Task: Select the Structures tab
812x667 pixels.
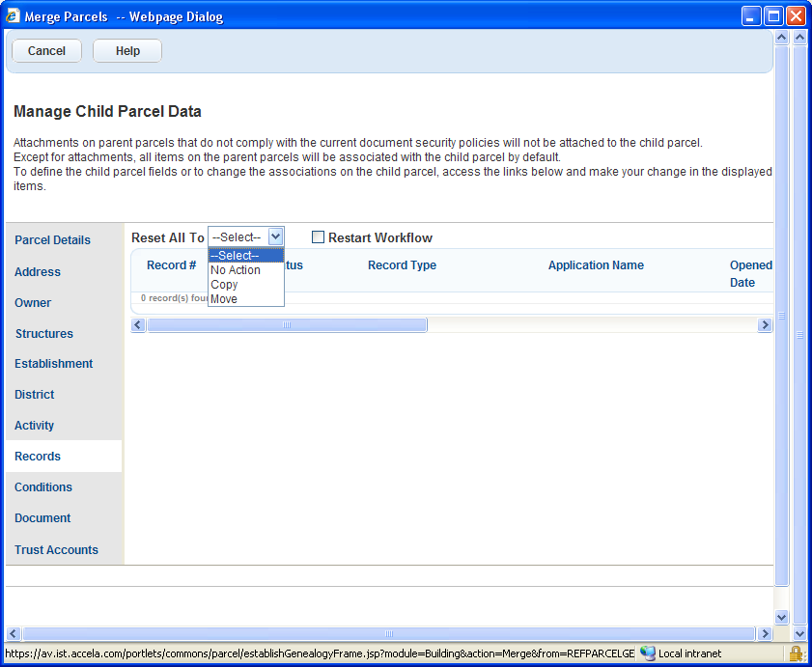Action: pyautogui.click(x=43, y=334)
